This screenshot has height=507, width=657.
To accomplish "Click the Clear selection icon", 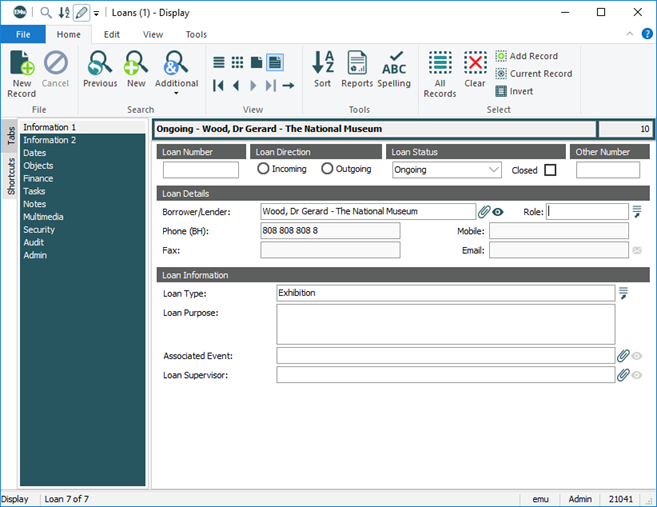I will 475,64.
